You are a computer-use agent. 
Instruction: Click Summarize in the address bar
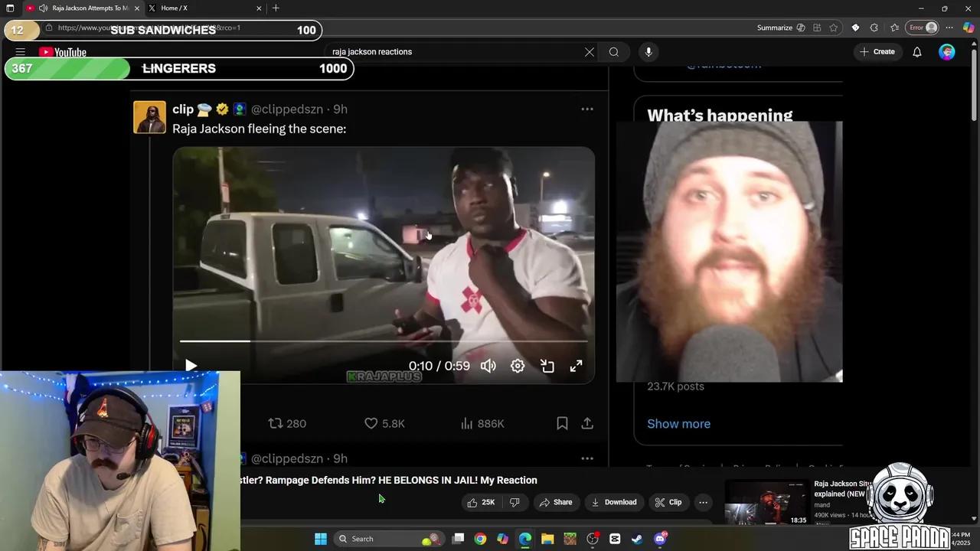point(775,28)
